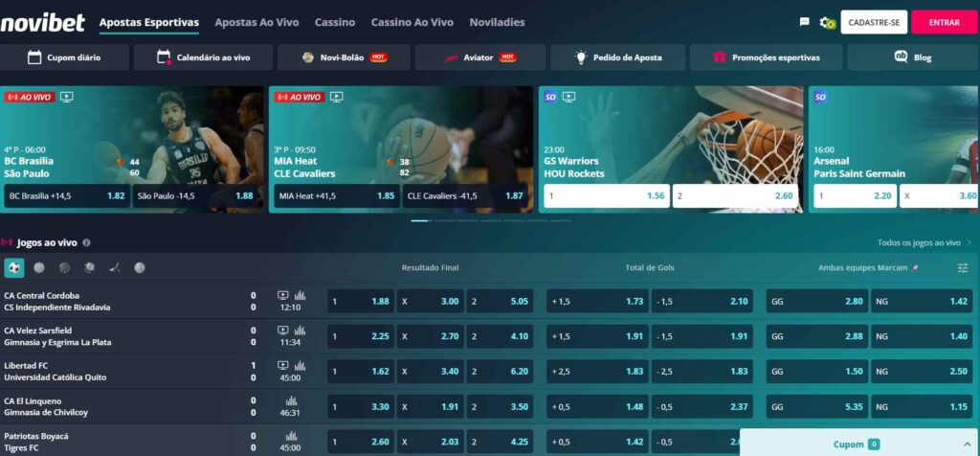The height and width of the screenshot is (456, 980).
Task: Expand the Cupom bet slip panel
Action: pyautogui.click(x=859, y=445)
